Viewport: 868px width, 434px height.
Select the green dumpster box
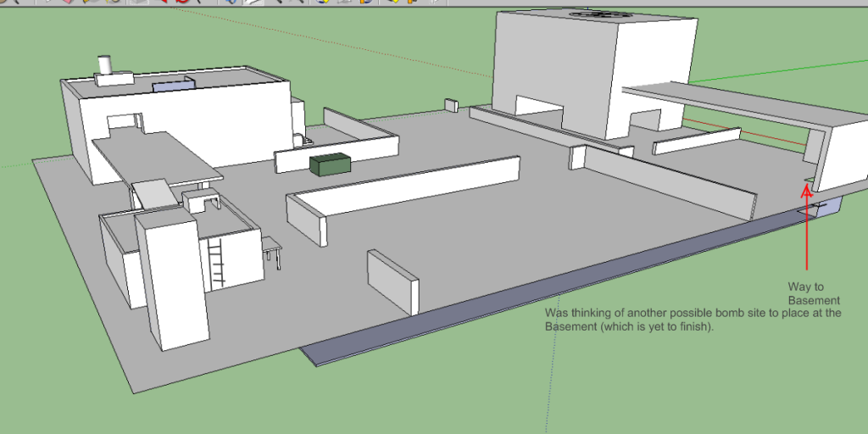tap(328, 164)
